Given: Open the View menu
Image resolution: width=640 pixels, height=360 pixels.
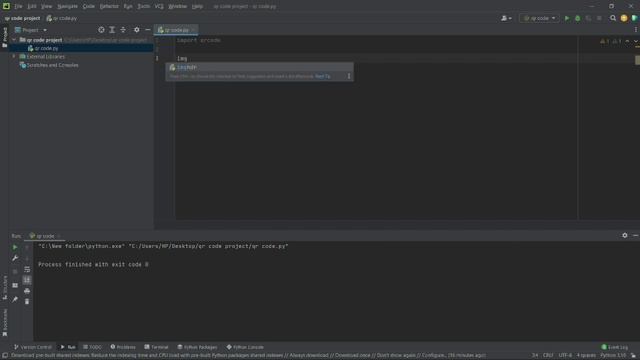Looking at the screenshot, I should 47,6.
